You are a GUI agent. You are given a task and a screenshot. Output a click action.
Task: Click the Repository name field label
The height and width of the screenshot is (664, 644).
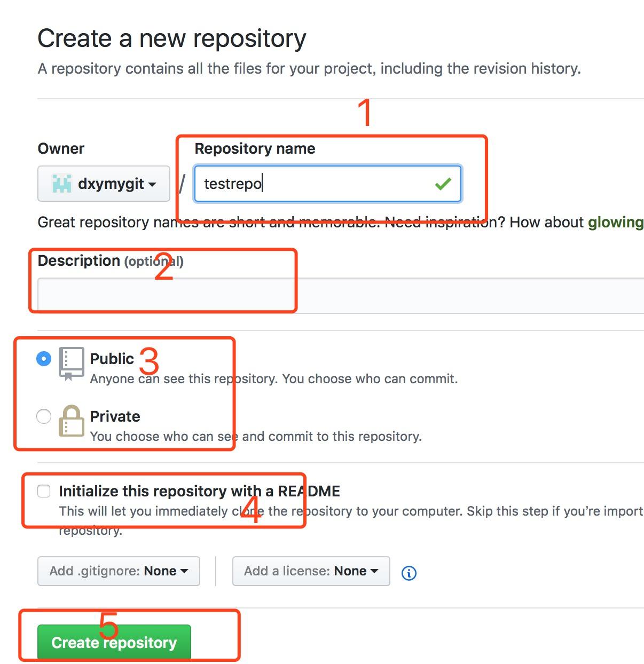[x=255, y=148]
